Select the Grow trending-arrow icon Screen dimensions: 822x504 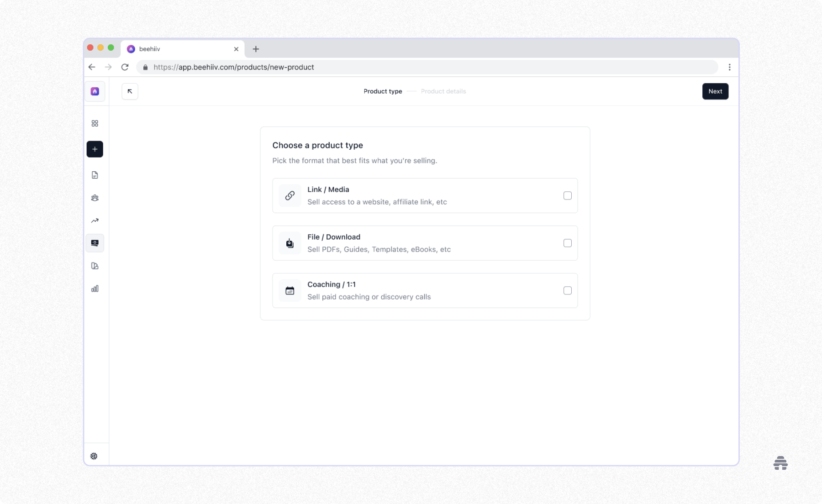coord(95,220)
